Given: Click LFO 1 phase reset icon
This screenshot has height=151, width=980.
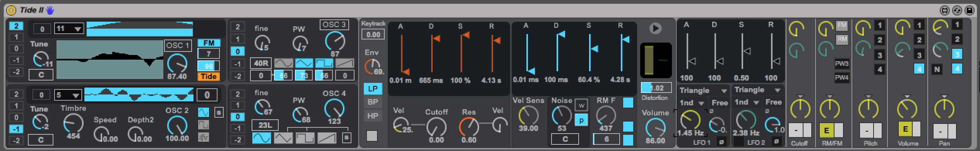Looking at the screenshot, I should (x=721, y=142).
